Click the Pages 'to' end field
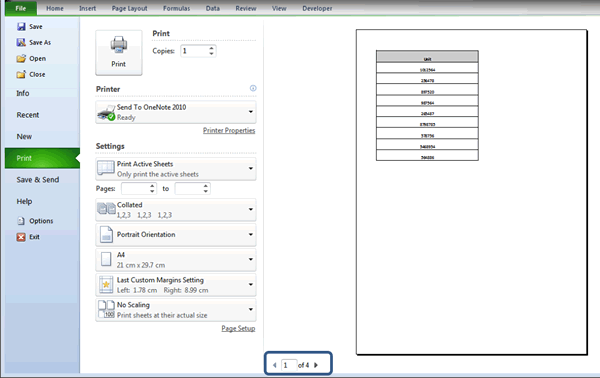Image resolution: width=600 pixels, height=378 pixels. click(x=189, y=188)
